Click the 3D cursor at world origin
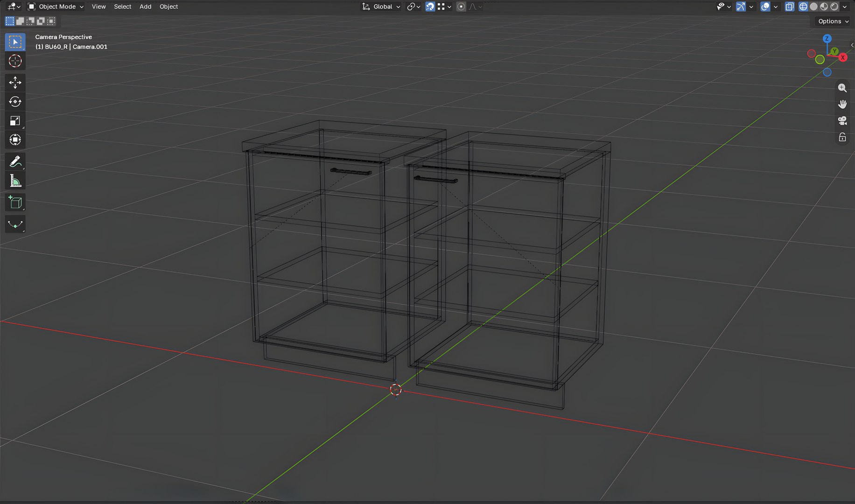Viewport: 855px width, 504px height. click(396, 390)
